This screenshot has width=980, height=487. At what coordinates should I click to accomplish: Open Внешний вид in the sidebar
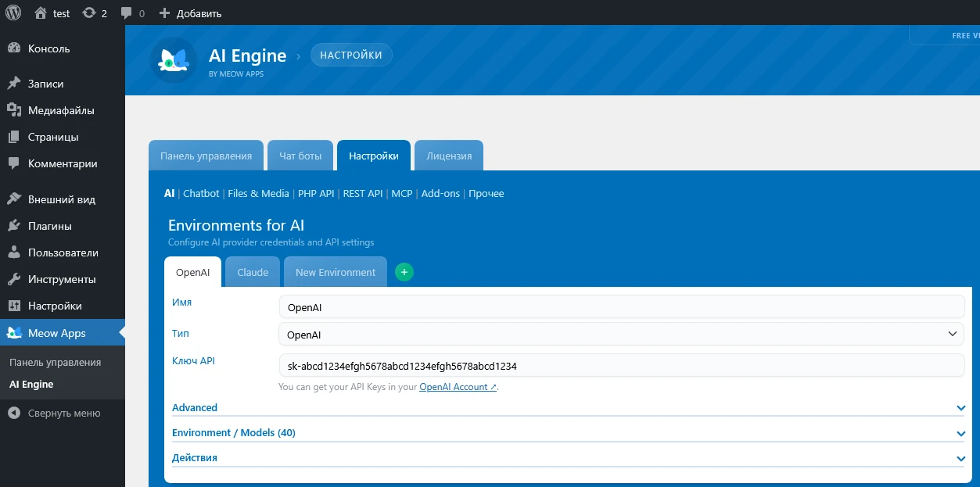tap(63, 199)
